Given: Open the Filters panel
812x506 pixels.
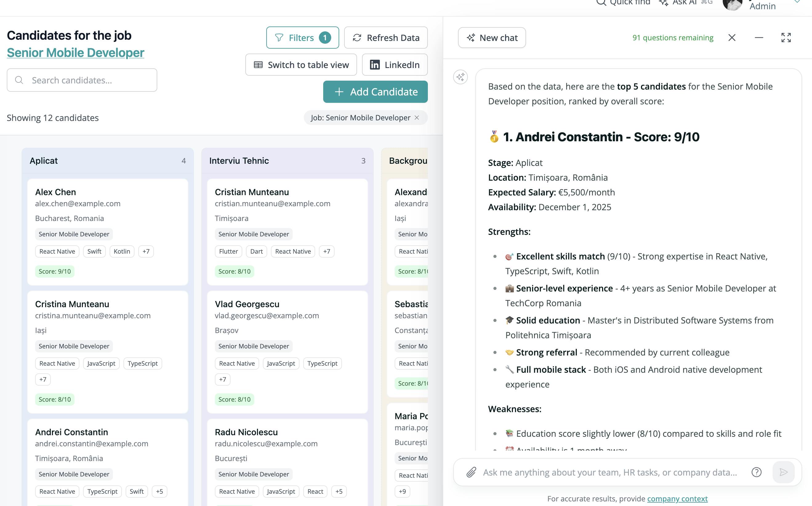Looking at the screenshot, I should coord(302,38).
